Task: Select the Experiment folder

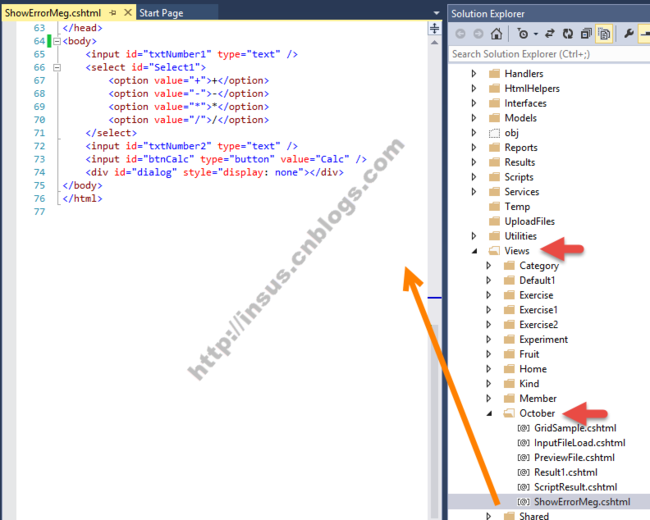Action: (x=543, y=340)
